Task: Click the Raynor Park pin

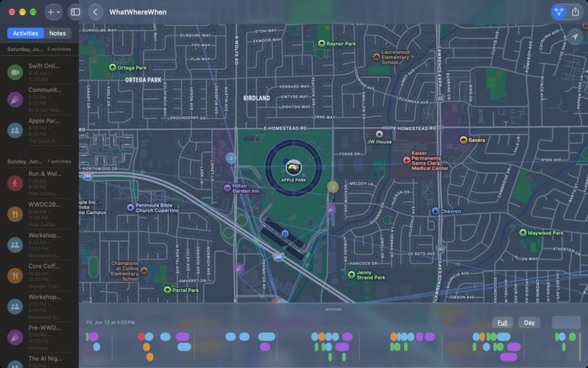Action: pos(322,44)
